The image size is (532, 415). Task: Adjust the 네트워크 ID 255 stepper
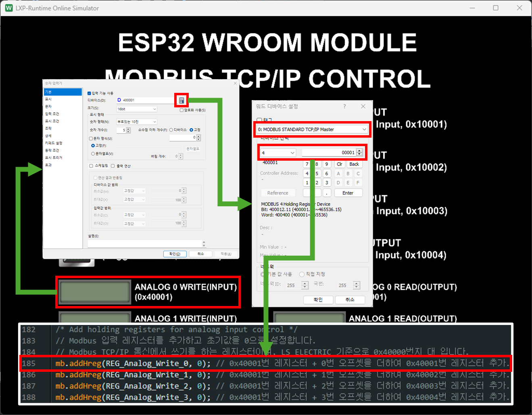pos(305,285)
